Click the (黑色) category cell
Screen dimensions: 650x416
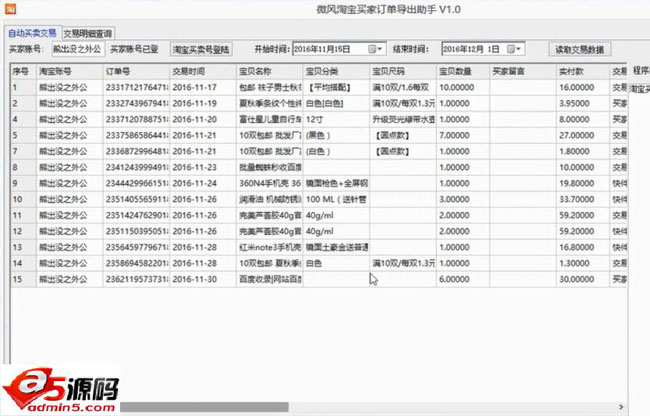pyautogui.click(x=337, y=135)
